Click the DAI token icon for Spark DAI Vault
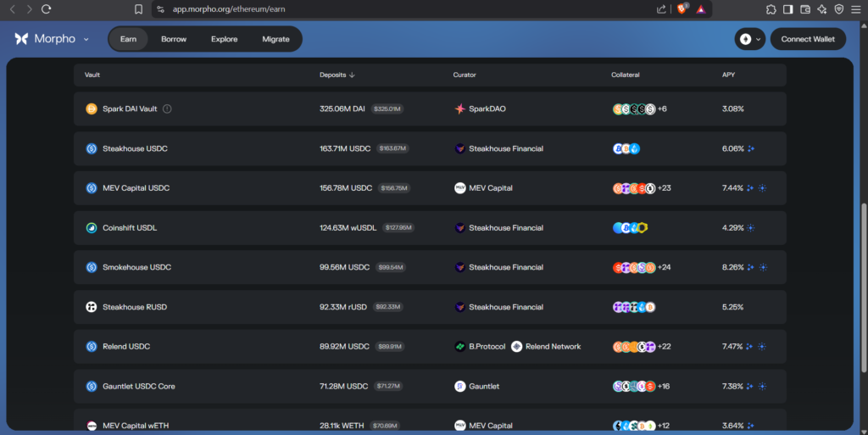Viewport: 868px width, 435px height. [x=92, y=109]
